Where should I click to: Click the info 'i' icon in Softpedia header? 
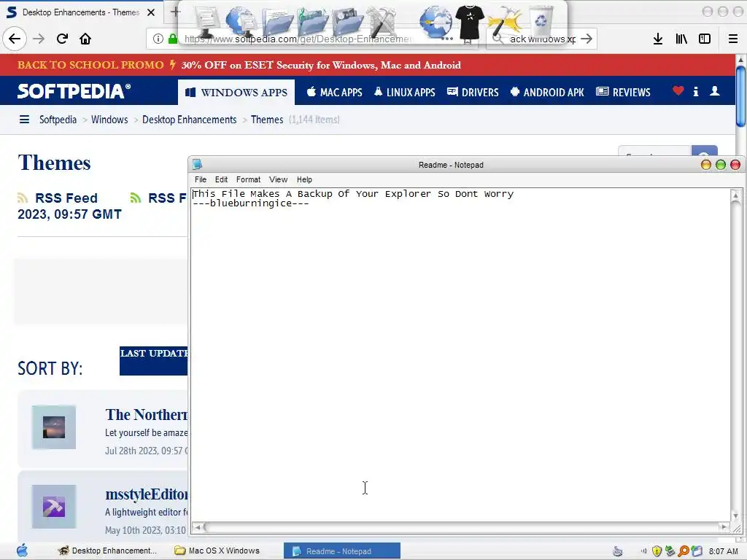pyautogui.click(x=696, y=91)
